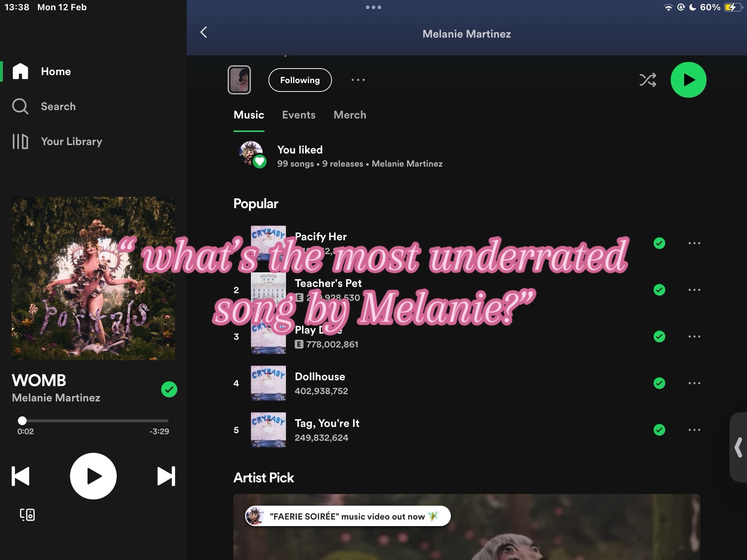The height and width of the screenshot is (560, 747).
Task: Open Your Library in the sidebar
Action: [57, 141]
